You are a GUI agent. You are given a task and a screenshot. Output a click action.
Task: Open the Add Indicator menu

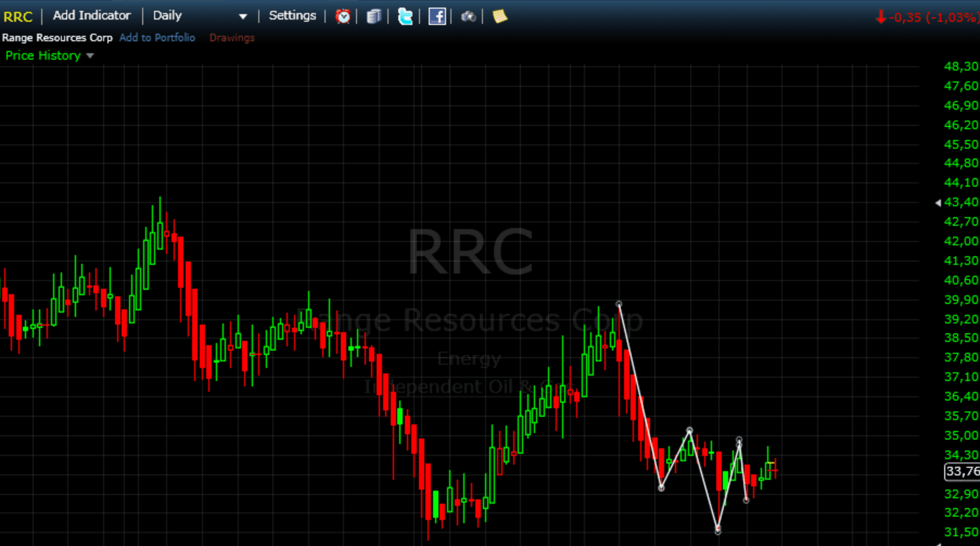coord(92,15)
